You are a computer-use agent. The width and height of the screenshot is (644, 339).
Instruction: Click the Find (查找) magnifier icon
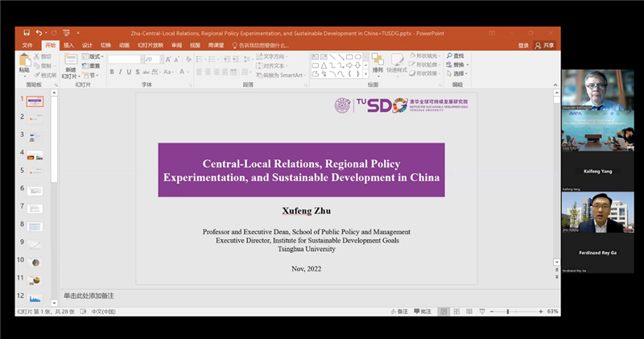point(457,56)
